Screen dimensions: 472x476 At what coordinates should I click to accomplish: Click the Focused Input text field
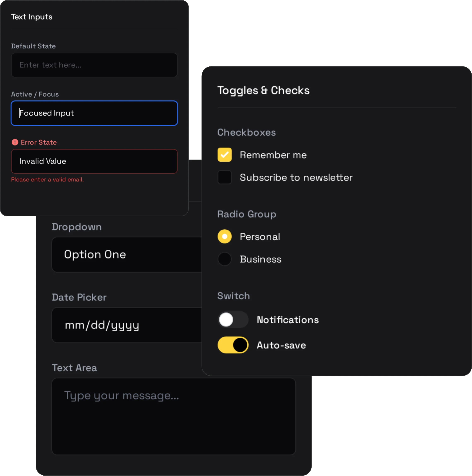(94, 113)
